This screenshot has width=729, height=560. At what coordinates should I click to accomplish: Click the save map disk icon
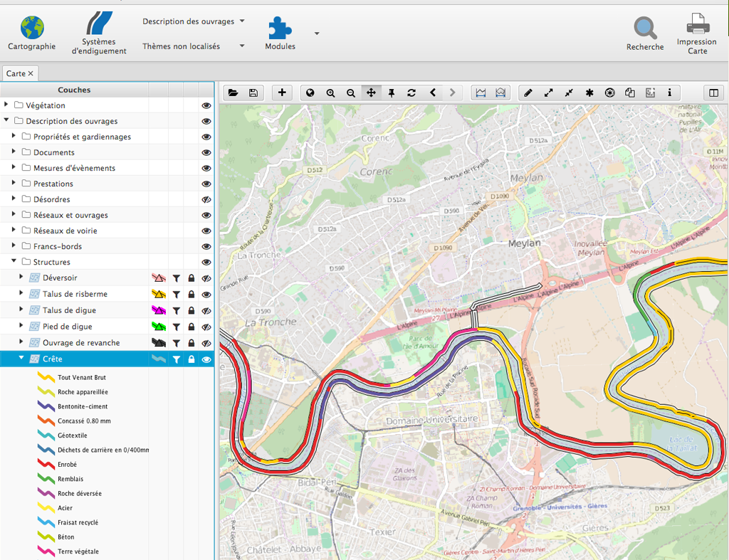click(253, 93)
